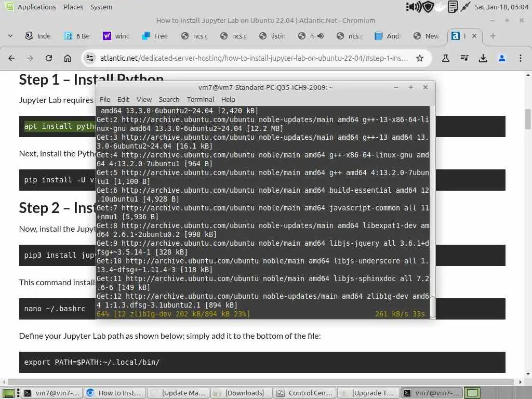Open terminal View menu
This screenshot has width=532, height=399.
(144, 99)
